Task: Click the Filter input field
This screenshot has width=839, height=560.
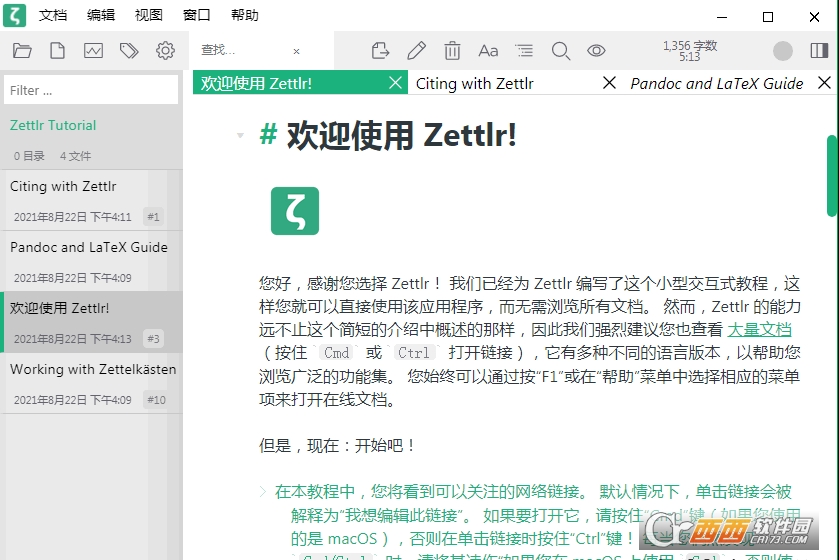Action: (x=91, y=90)
